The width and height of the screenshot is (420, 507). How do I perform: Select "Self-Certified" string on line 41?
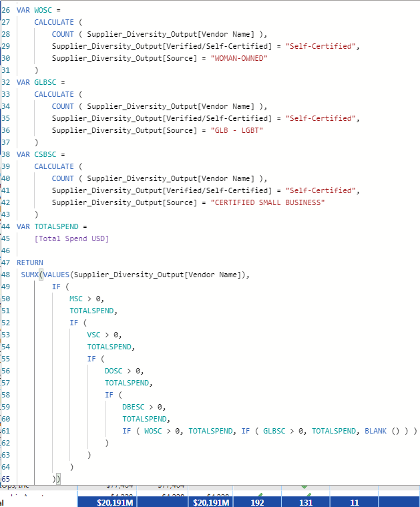(320, 190)
